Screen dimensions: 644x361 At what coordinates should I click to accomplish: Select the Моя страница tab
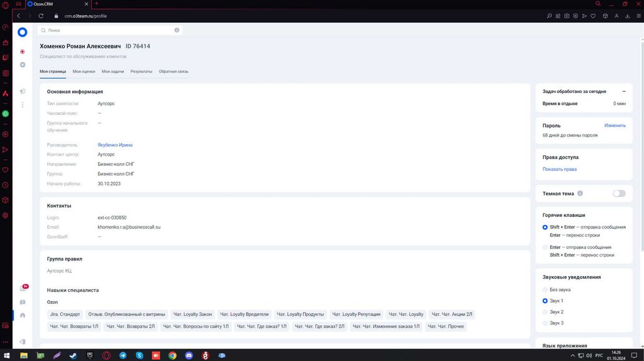click(x=53, y=72)
